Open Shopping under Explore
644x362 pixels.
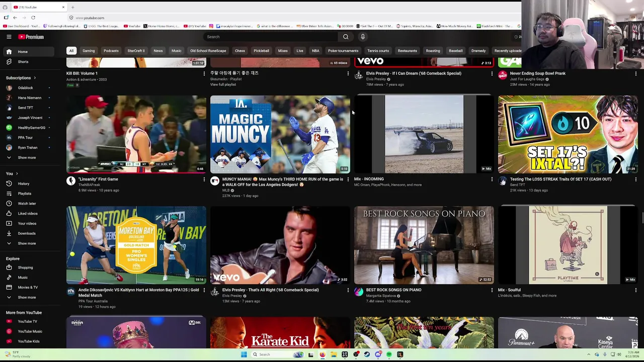[28, 267]
